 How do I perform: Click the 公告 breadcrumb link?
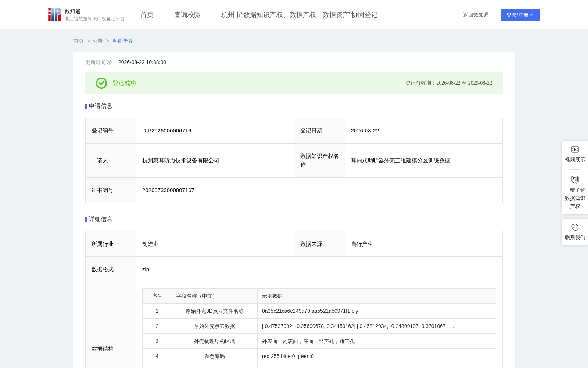(98, 41)
